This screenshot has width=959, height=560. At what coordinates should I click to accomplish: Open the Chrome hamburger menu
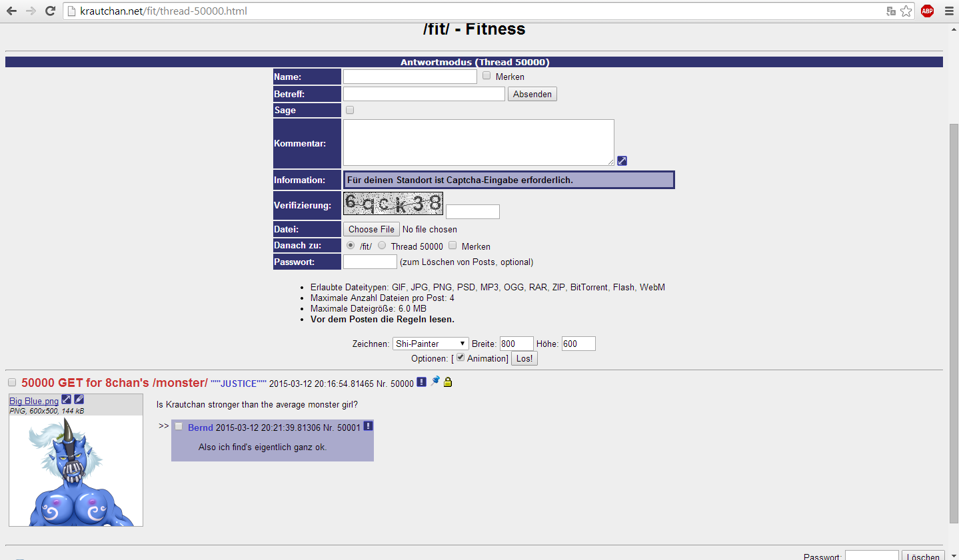pos(949,11)
